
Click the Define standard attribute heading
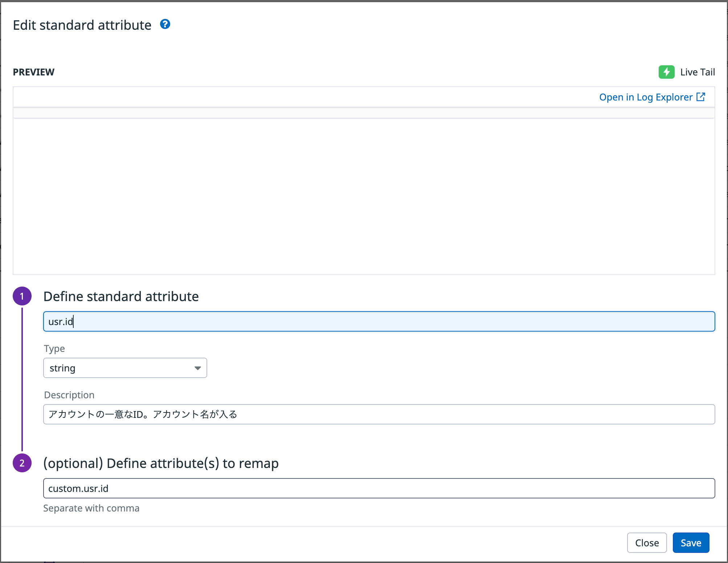(x=121, y=296)
